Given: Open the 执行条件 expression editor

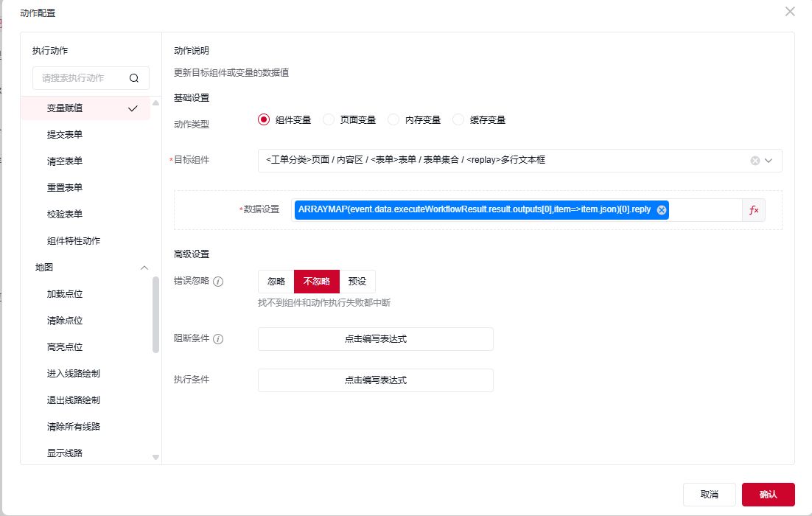Looking at the screenshot, I should pyautogui.click(x=375, y=380).
